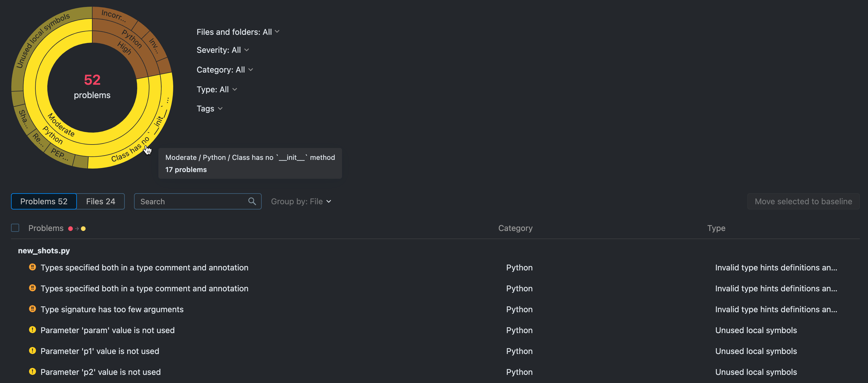
Task: Click the search magnifier icon in the search field
Action: (252, 201)
